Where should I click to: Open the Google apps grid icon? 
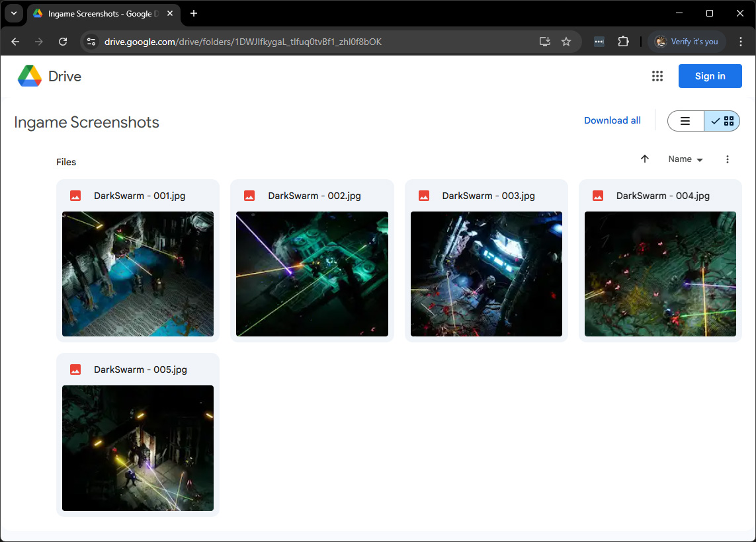pyautogui.click(x=657, y=76)
